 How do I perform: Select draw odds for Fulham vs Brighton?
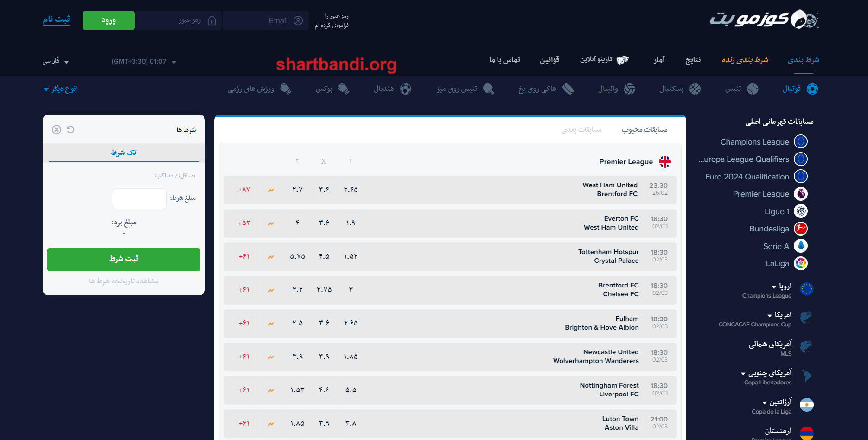point(324,323)
